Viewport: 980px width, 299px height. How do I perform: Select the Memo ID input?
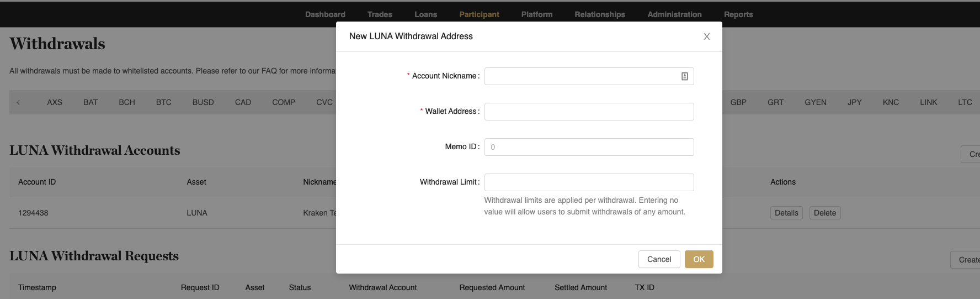[x=589, y=147]
